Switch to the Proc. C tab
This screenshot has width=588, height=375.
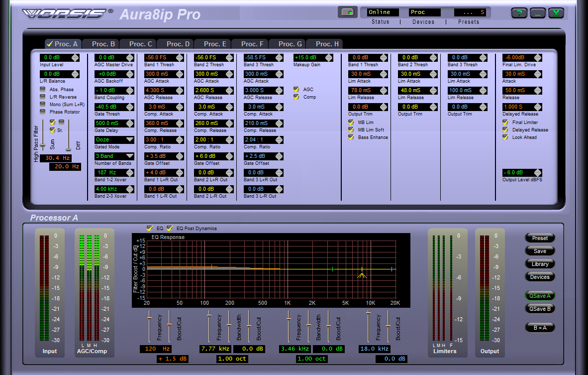(138, 44)
